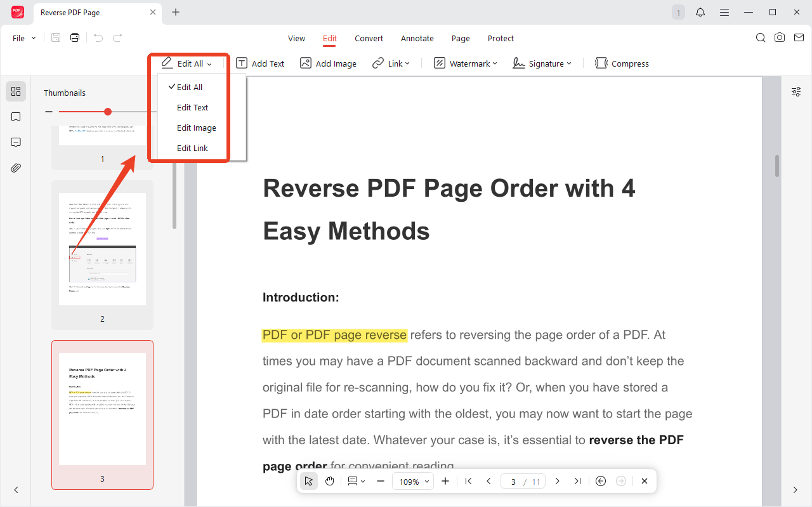Switch to the Convert tab

[369, 38]
